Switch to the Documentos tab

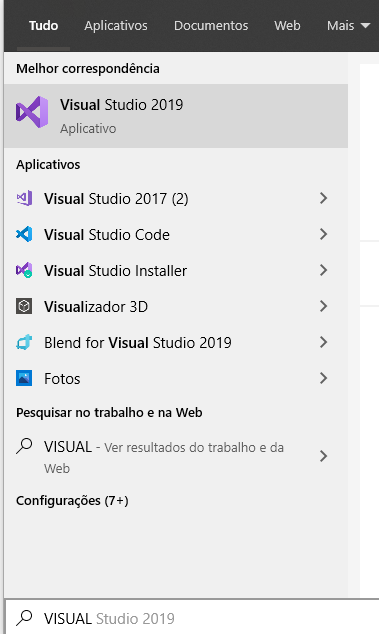[211, 25]
